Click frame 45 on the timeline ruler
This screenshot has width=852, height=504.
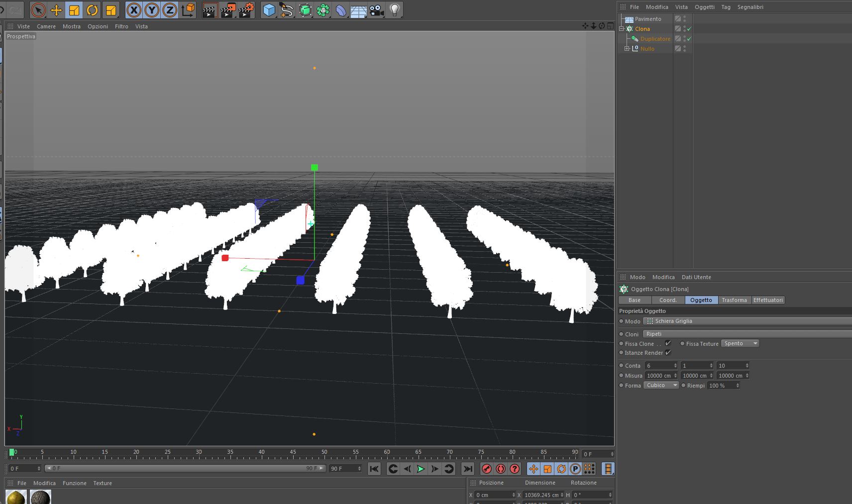click(293, 453)
